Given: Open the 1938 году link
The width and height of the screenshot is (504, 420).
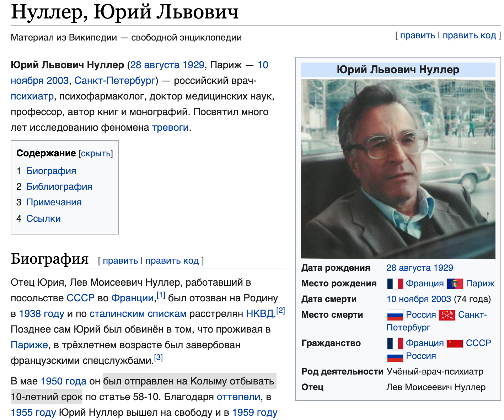Looking at the screenshot, I should click(42, 314).
